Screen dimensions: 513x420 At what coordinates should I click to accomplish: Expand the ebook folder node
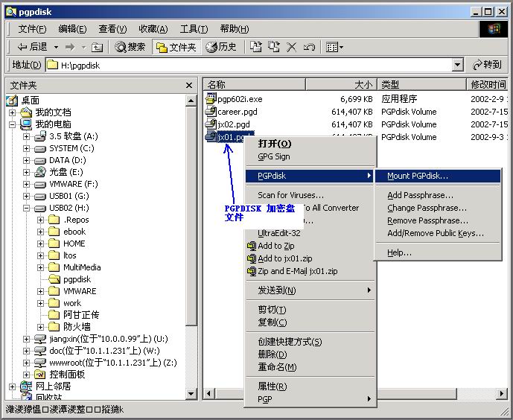40,232
